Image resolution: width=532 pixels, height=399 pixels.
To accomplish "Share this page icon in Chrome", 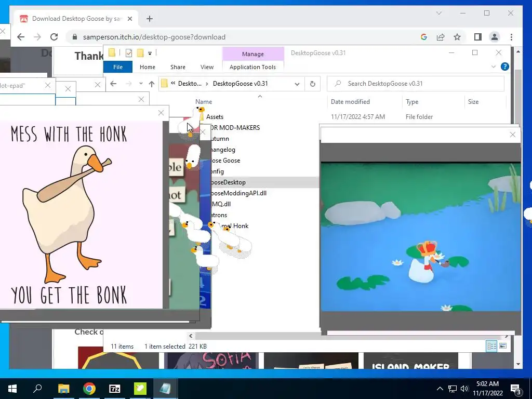I will tap(441, 37).
